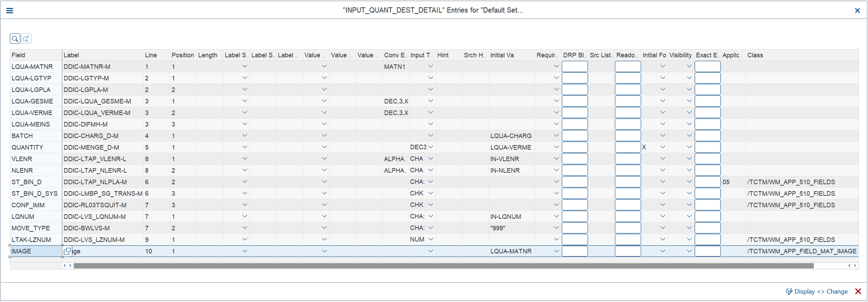Tick the DRP Bl. checkbox for LQUA-MATNR
The image size is (868, 302).
pos(575,67)
